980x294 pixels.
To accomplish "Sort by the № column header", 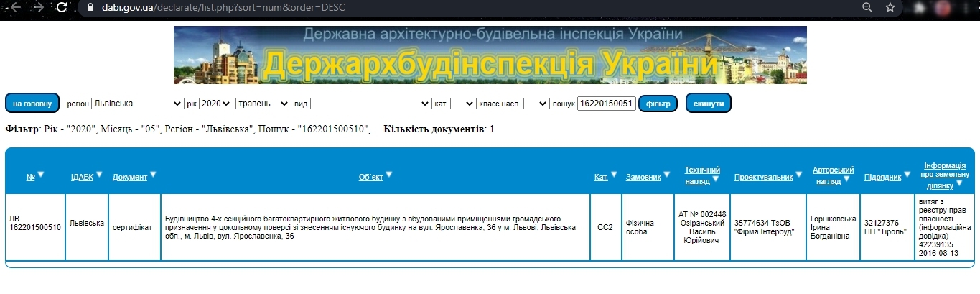I will tap(31, 177).
